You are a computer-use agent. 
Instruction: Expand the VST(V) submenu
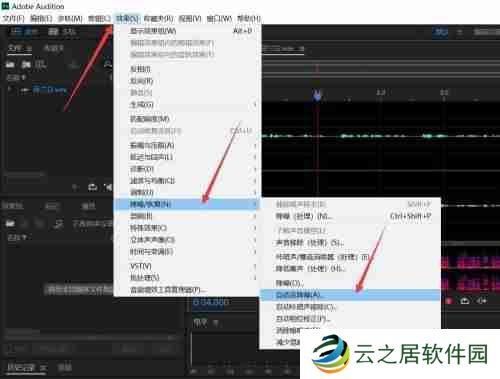tap(187, 266)
